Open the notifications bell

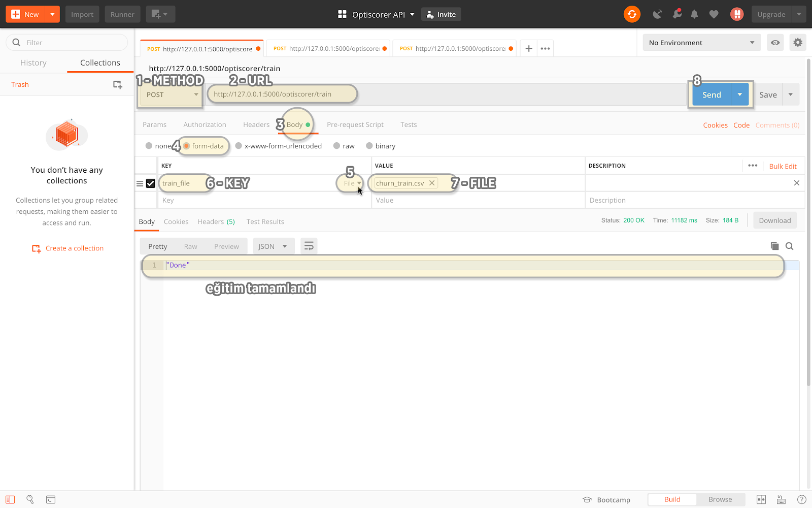(694, 14)
